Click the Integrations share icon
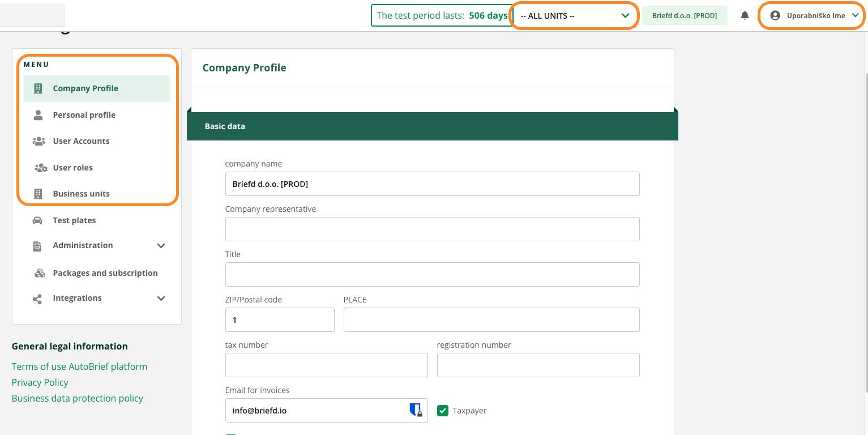868x435 pixels. pos(37,298)
